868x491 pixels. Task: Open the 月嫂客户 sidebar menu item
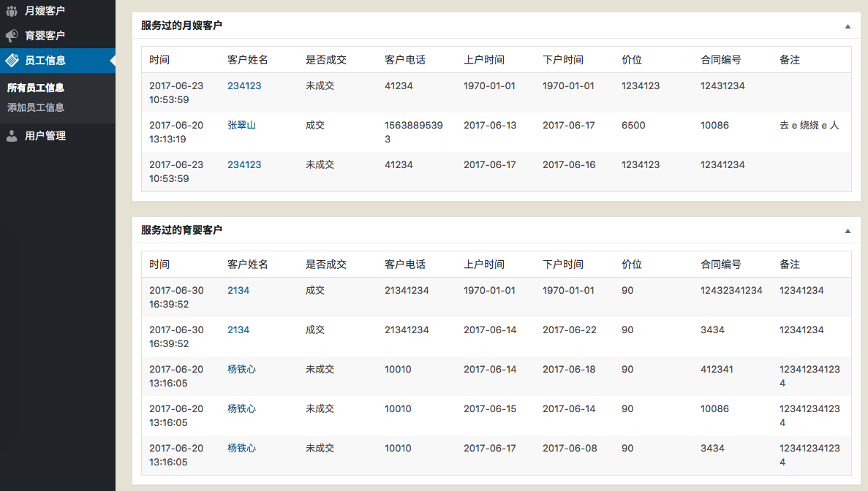[x=44, y=10]
